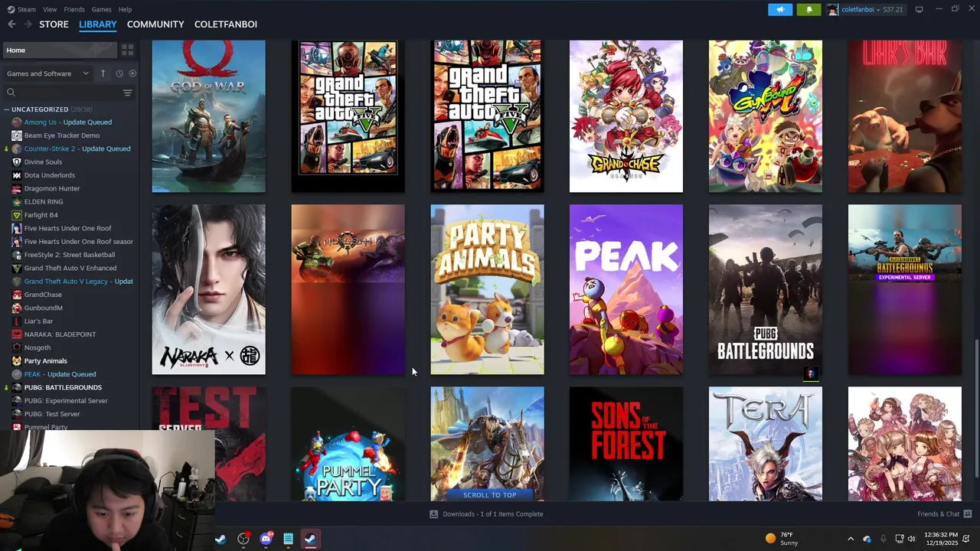Click the Dota Underlords sidebar icon
The height and width of the screenshot is (551, 980).
[x=17, y=175]
